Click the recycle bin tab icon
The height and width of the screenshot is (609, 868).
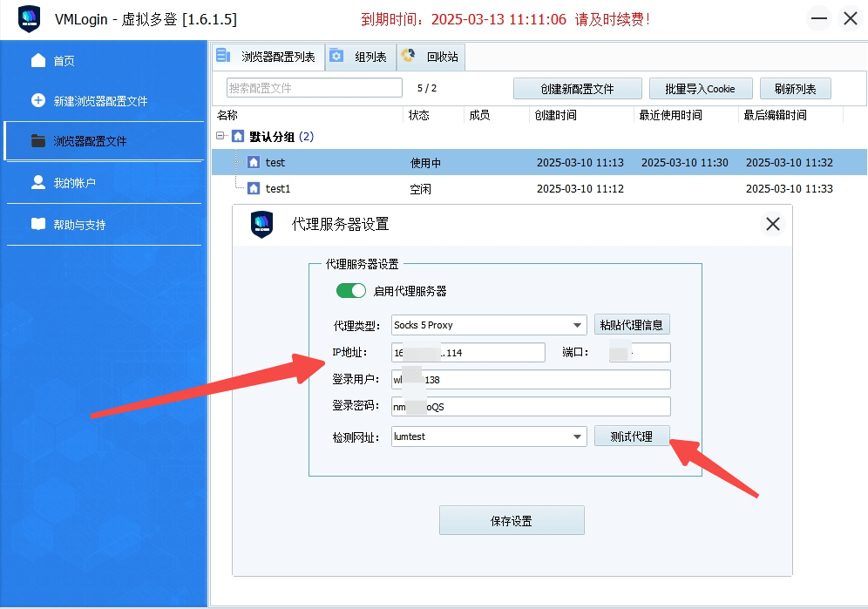[408, 57]
